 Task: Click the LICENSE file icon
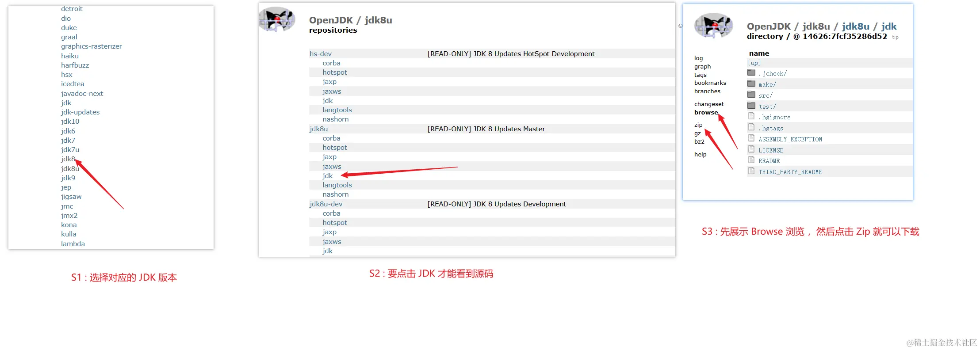[751, 149]
